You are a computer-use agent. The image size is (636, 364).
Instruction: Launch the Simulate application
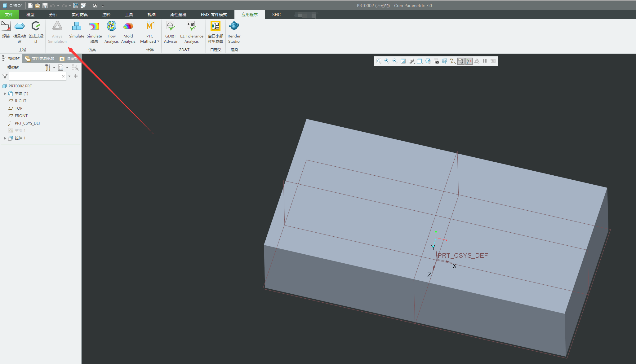point(77,30)
